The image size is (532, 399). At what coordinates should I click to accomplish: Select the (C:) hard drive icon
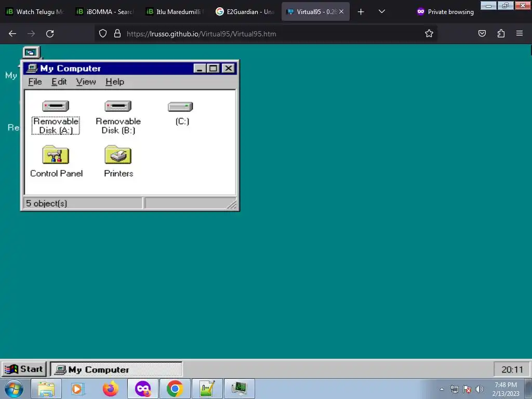[x=180, y=107]
